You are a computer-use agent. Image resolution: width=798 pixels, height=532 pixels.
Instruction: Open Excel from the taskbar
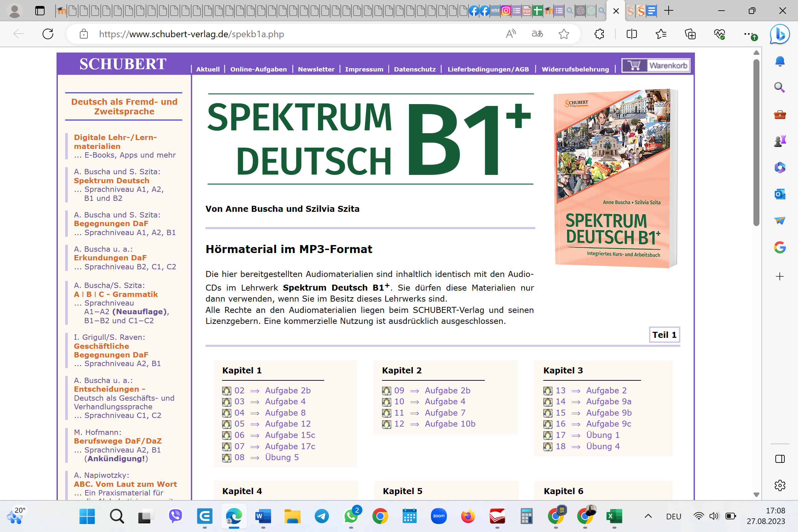tap(614, 516)
